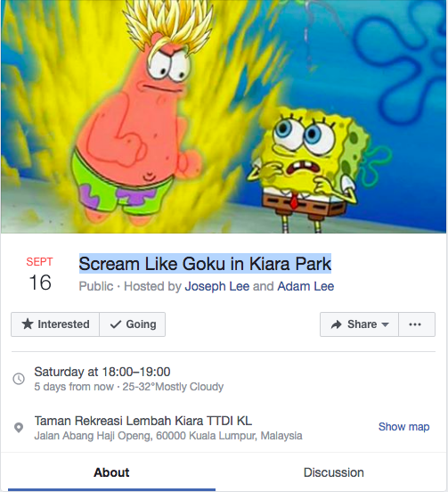
Task: Click the location pin icon
Action: [x=19, y=427]
